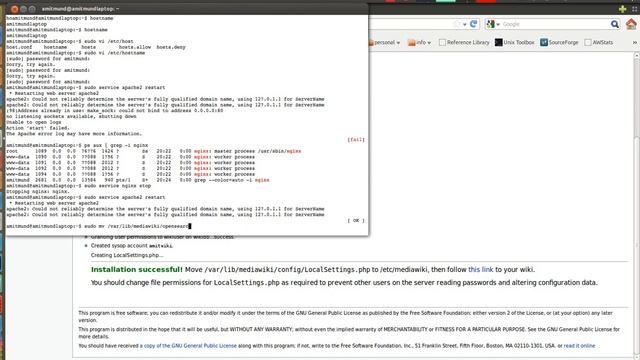The width and height of the screenshot is (640, 360).
Task: Show more bookmarks via the chevron
Action: click(635, 42)
